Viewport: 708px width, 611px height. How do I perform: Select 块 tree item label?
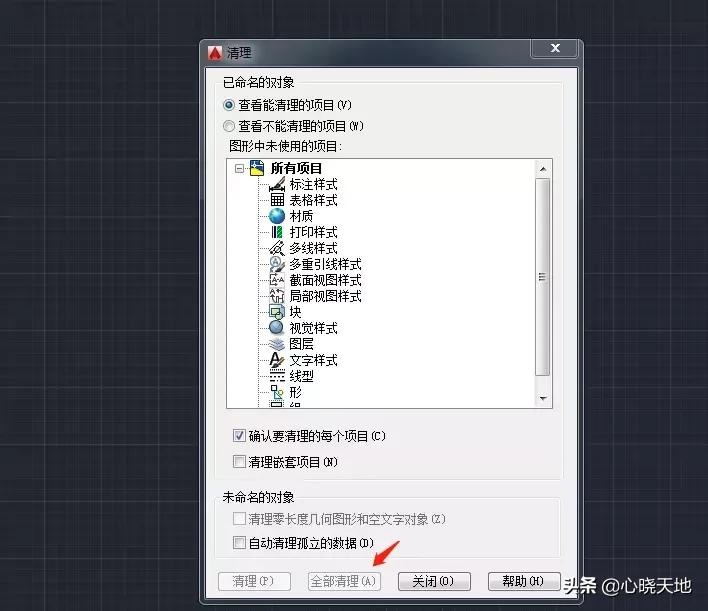[295, 312]
